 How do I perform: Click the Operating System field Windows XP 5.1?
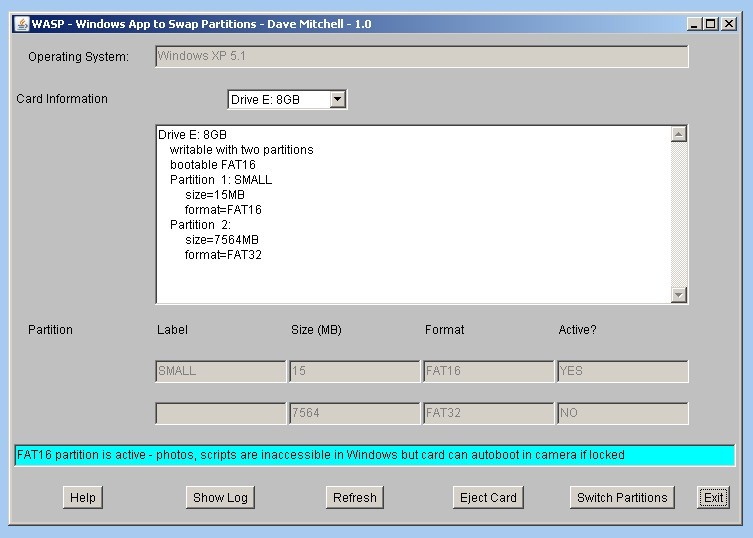coord(422,56)
